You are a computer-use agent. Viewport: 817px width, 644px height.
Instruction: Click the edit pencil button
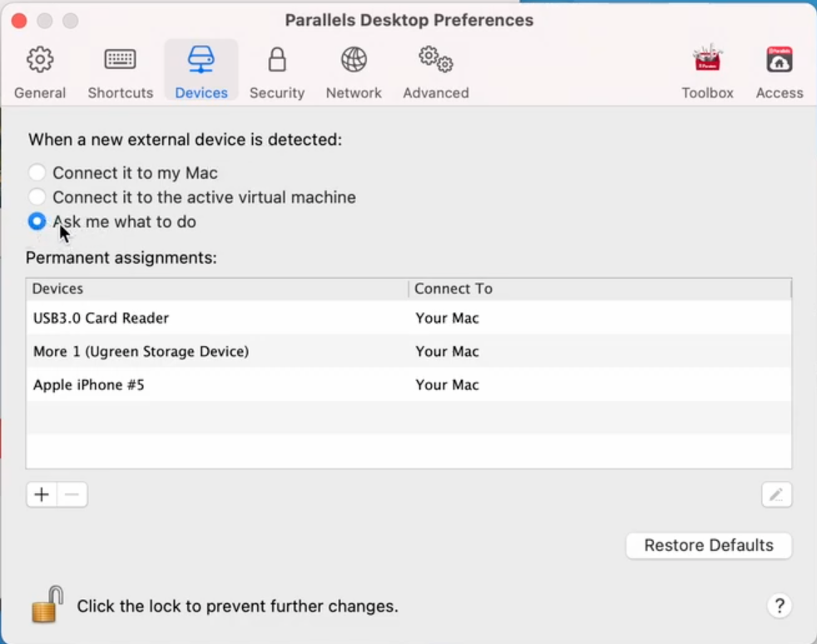776,494
